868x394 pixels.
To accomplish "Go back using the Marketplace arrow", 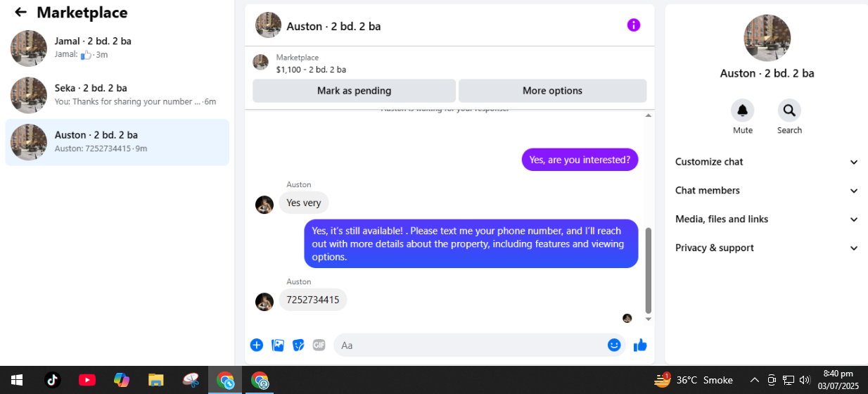I will [x=20, y=12].
